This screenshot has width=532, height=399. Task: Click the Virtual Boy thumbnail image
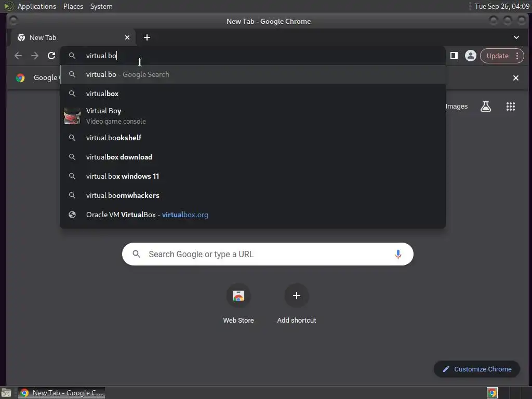pos(72,116)
